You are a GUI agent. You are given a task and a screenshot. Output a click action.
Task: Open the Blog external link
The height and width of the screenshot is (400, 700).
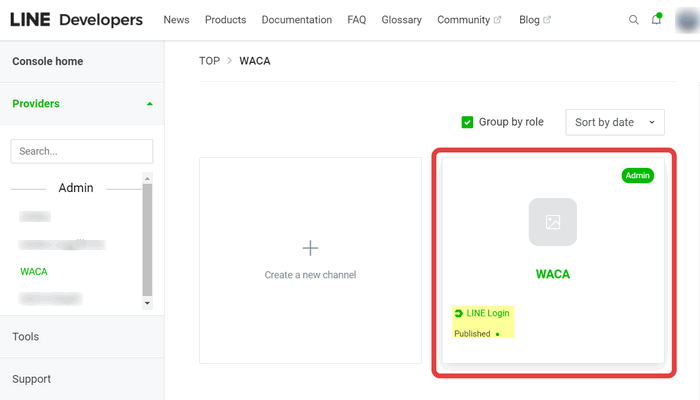coord(535,20)
